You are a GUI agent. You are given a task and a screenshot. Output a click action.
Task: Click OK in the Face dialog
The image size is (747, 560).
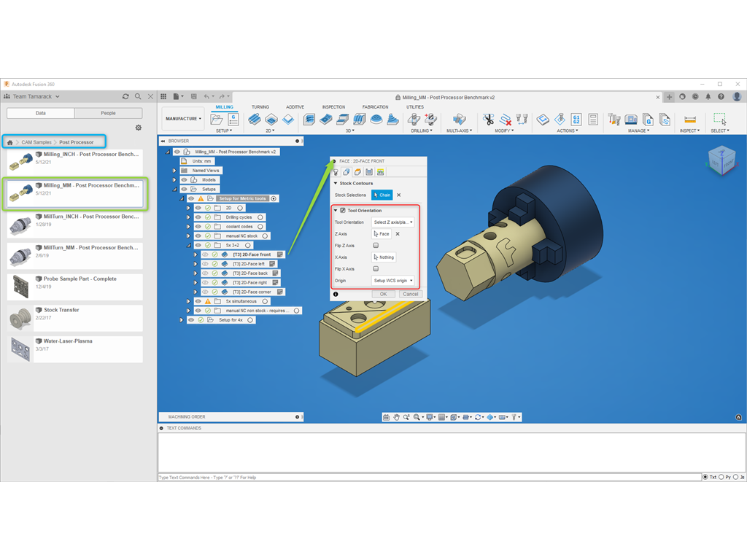tap(383, 294)
